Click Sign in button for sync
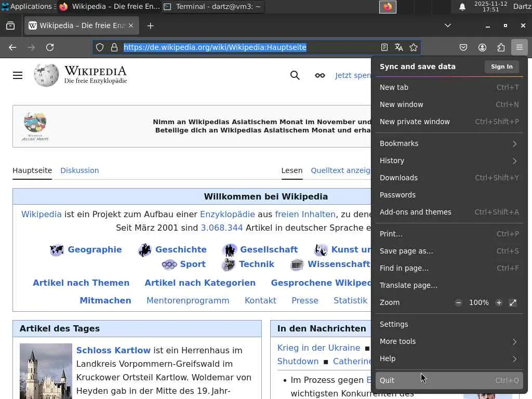This screenshot has height=399, width=532. tap(502, 66)
